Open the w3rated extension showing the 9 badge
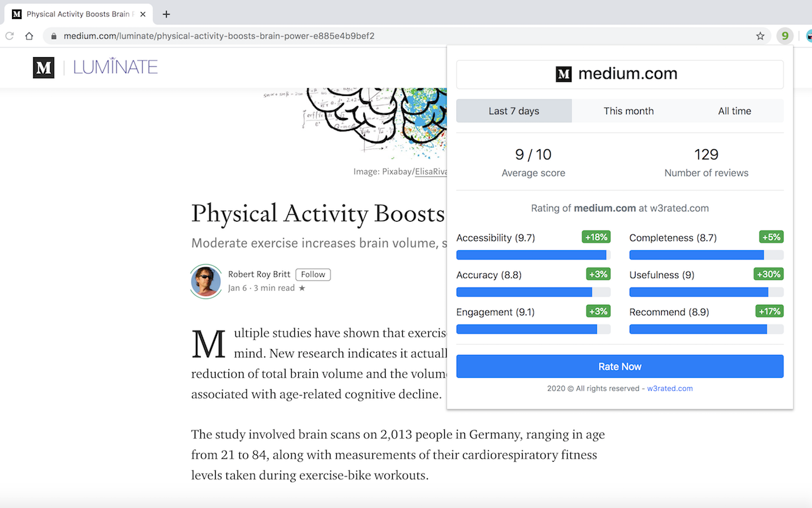This screenshot has width=812, height=508. click(x=785, y=36)
